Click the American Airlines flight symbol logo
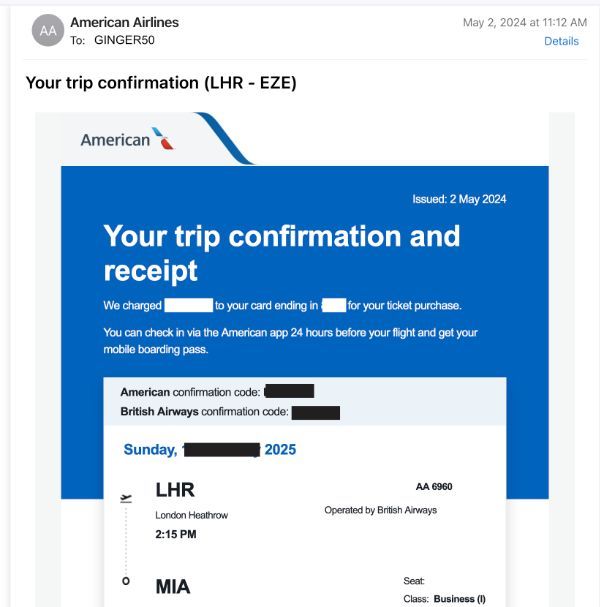Screen dimensions: 600x607 tap(163, 138)
